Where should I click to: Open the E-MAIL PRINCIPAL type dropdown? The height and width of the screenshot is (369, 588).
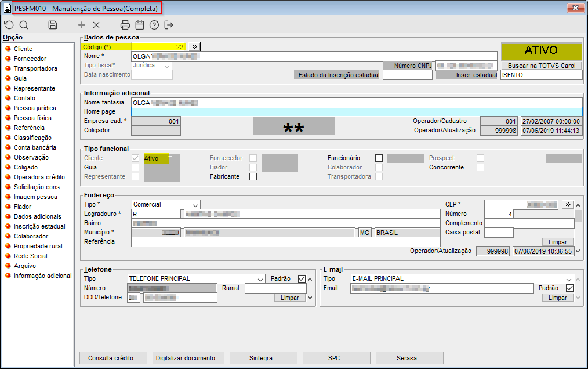(x=569, y=279)
